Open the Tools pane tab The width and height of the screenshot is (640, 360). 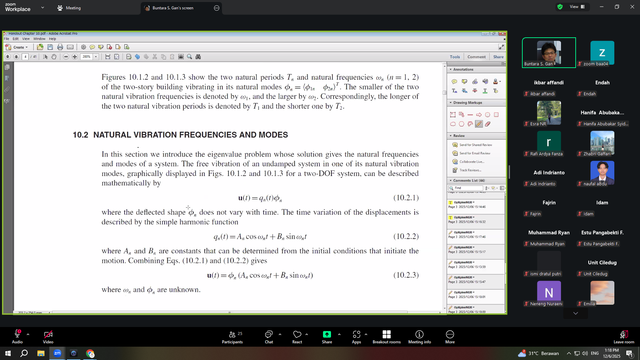click(455, 57)
